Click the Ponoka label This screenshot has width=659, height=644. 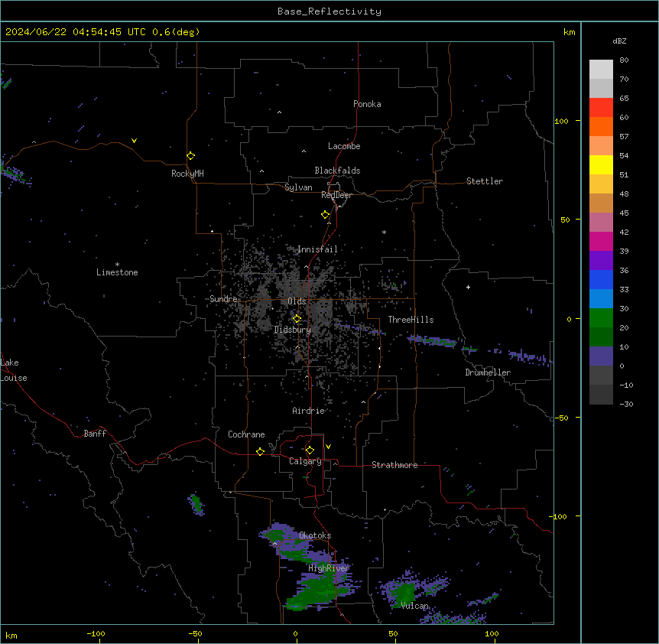[367, 104]
